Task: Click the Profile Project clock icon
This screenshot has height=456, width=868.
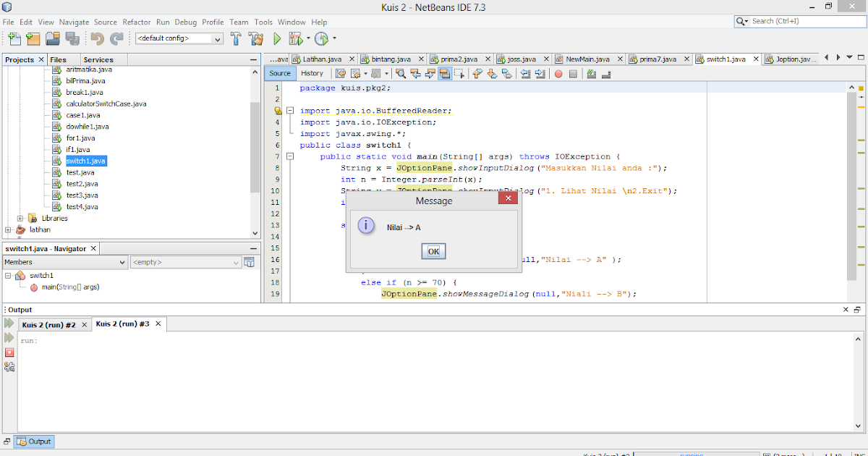Action: click(x=321, y=38)
